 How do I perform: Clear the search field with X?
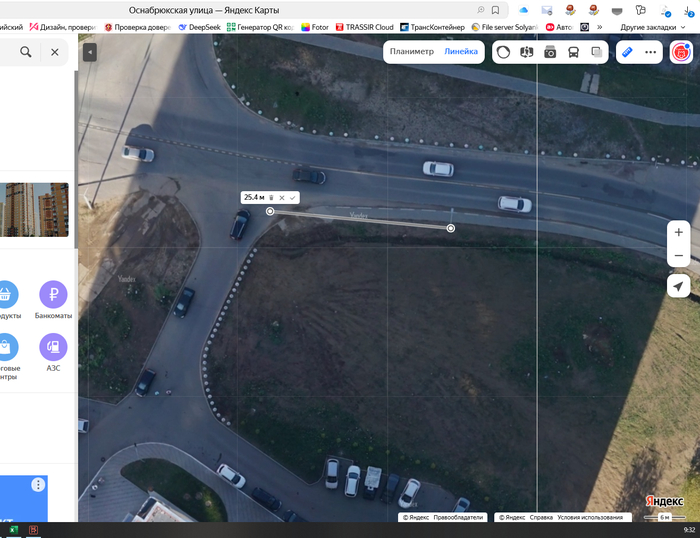[x=55, y=52]
